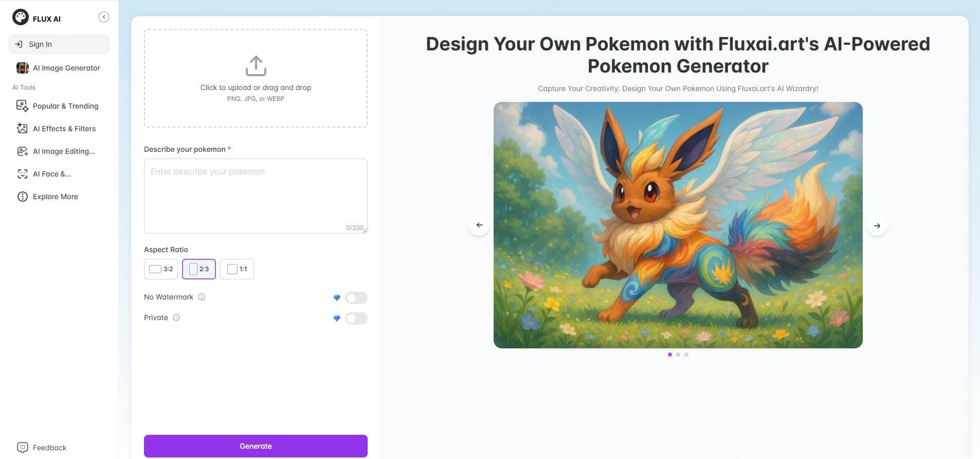Click the Feedback heart bubble icon
980x459 pixels.
point(22,448)
